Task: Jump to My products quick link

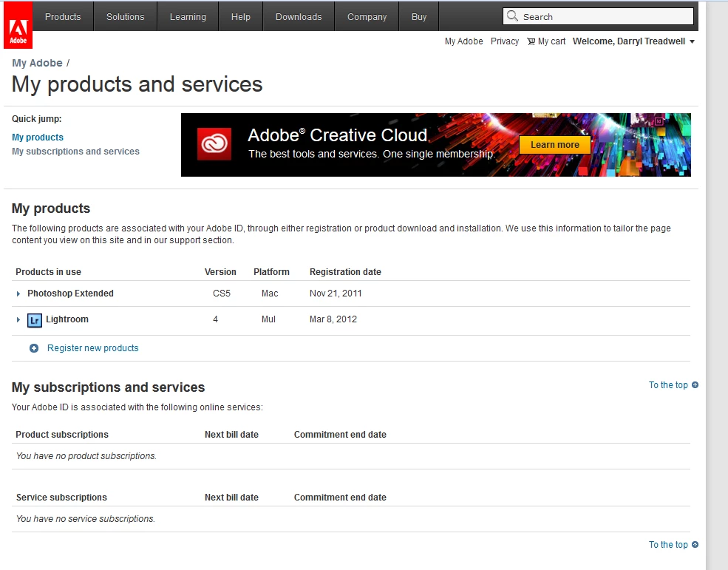Action: pos(38,138)
